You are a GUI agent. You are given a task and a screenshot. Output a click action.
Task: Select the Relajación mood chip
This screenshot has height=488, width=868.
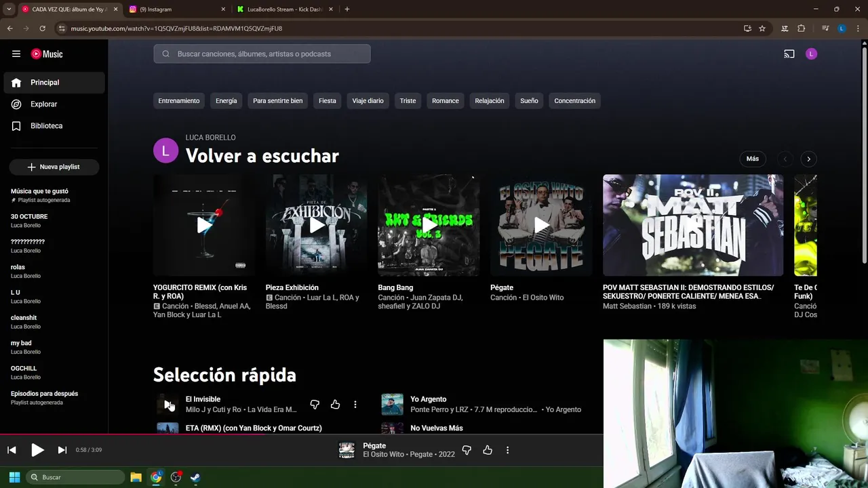coord(490,101)
